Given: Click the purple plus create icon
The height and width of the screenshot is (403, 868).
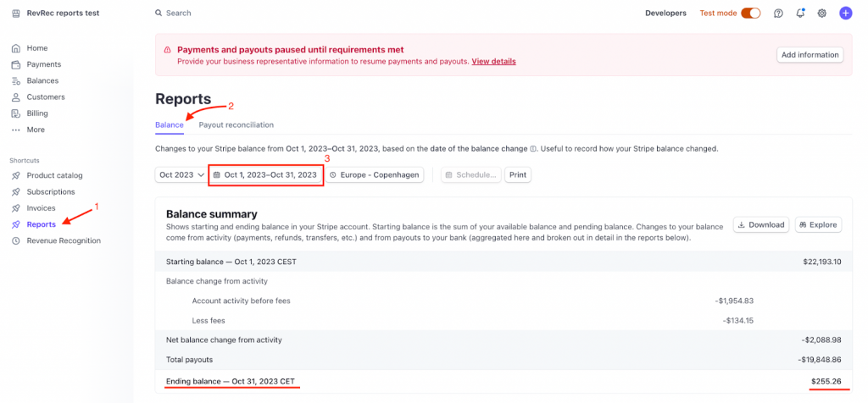Looking at the screenshot, I should pos(845,14).
